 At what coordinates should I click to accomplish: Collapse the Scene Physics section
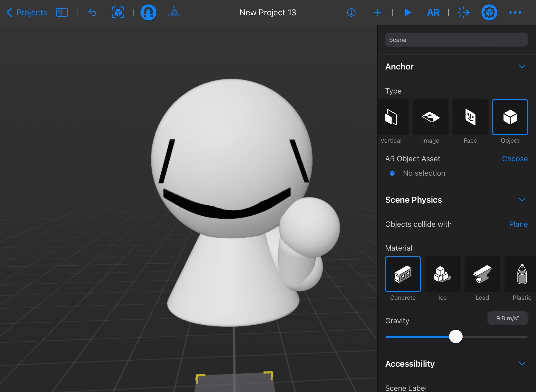tap(522, 200)
